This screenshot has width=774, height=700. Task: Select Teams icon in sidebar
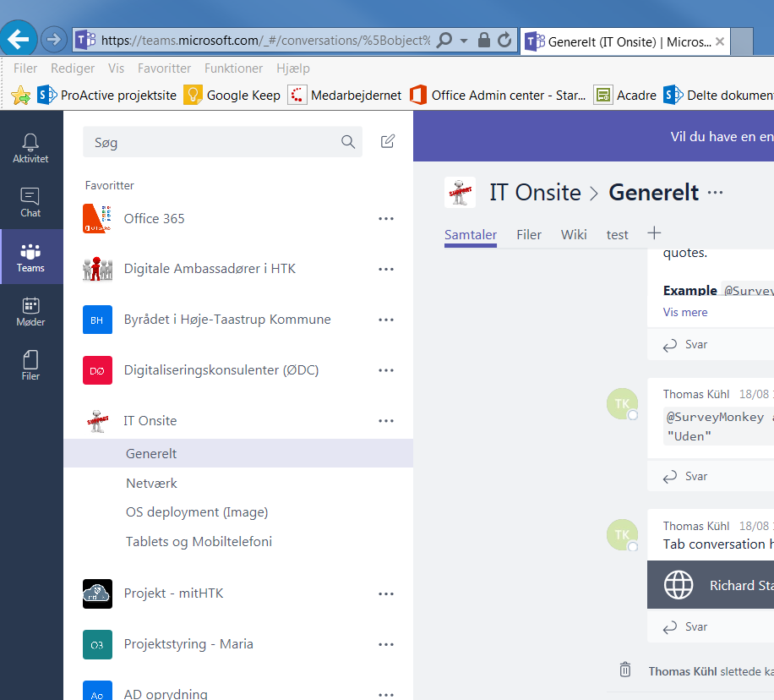pyautogui.click(x=30, y=257)
